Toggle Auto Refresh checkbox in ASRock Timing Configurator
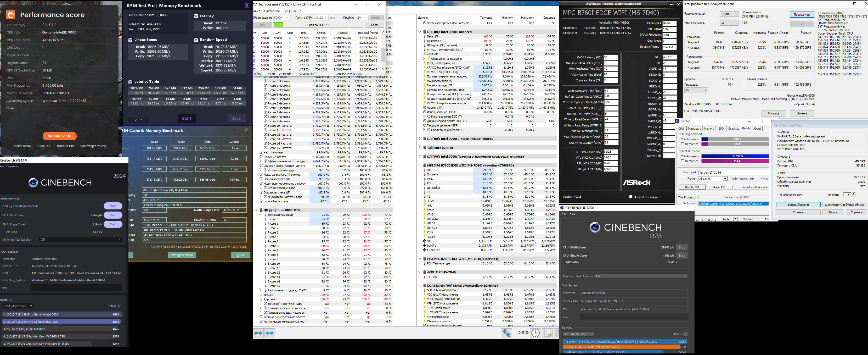Viewport: 868px width, 355px height. pyautogui.click(x=631, y=197)
